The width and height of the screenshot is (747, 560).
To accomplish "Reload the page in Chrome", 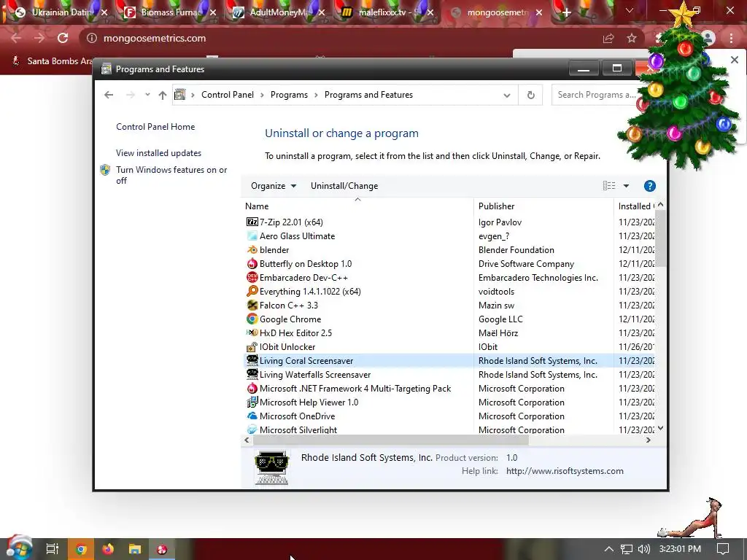I will [63, 38].
